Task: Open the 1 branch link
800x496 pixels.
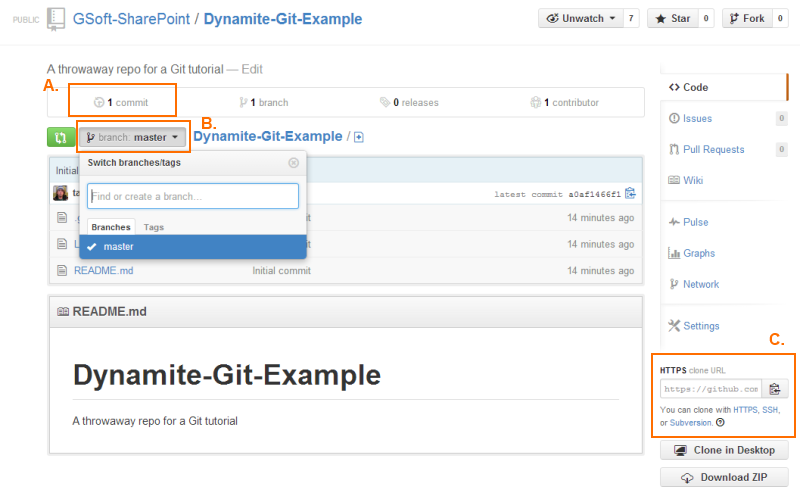Action: tap(264, 103)
